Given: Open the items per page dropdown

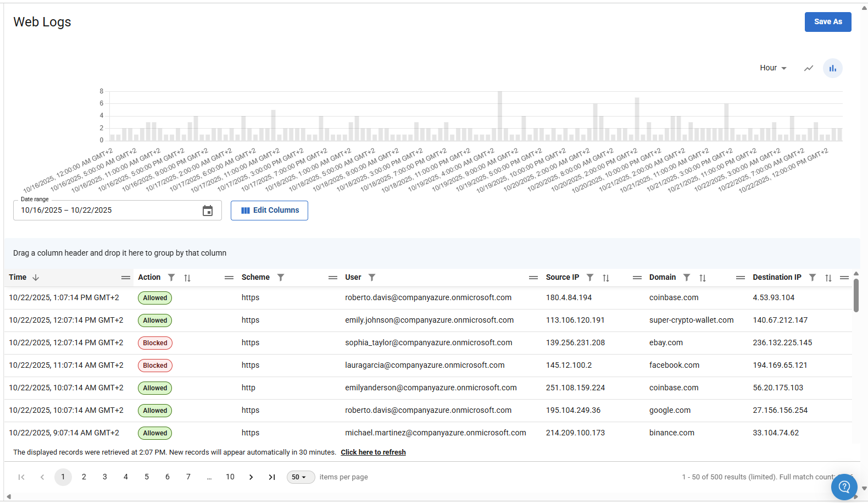Looking at the screenshot, I should click(300, 477).
